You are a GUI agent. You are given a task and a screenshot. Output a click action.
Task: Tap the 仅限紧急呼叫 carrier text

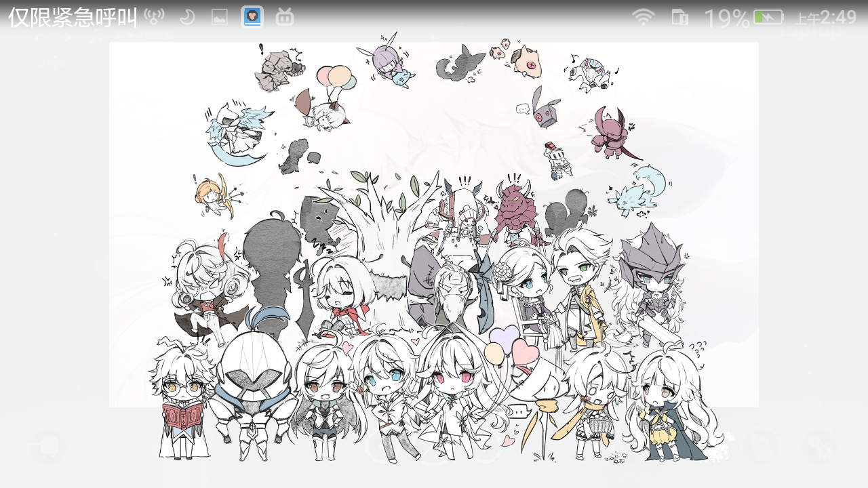click(73, 18)
